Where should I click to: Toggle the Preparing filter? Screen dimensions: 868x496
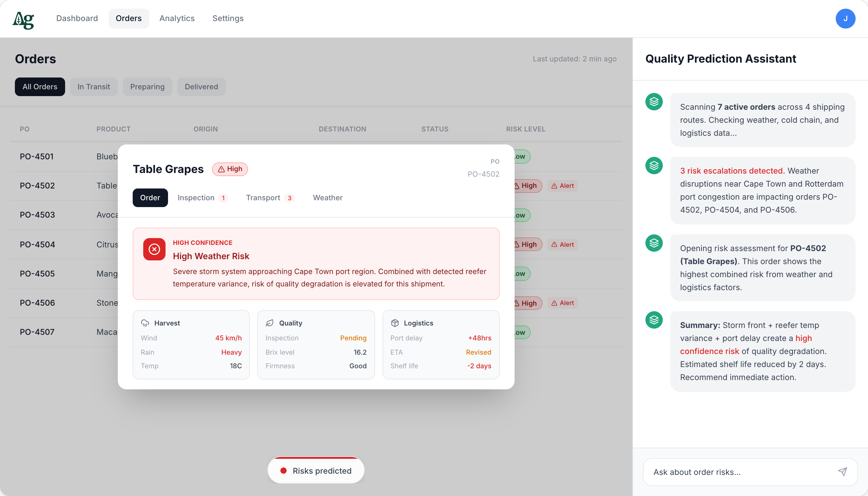(x=147, y=86)
